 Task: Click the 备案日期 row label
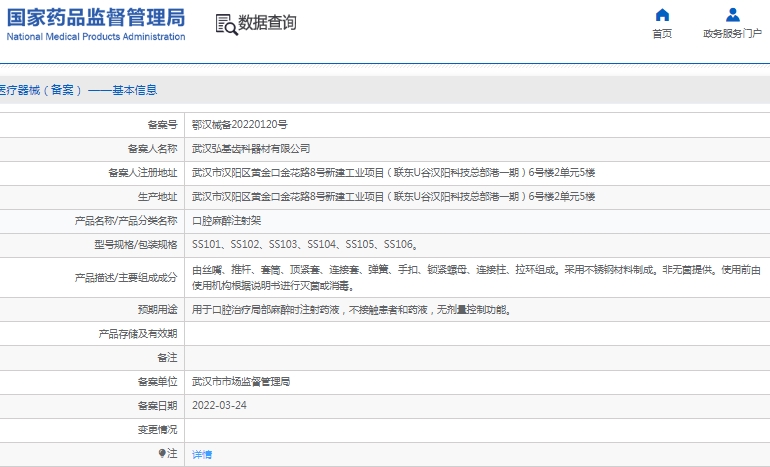pos(157,406)
